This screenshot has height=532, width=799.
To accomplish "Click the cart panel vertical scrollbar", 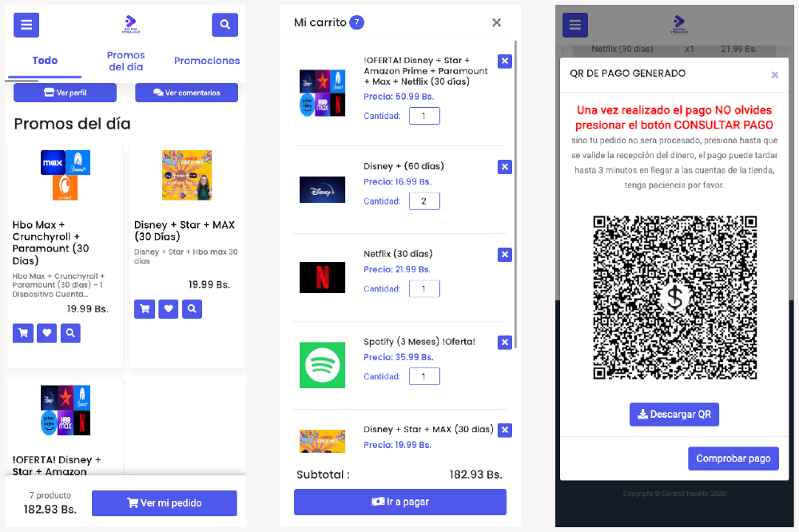I will 515,195.
